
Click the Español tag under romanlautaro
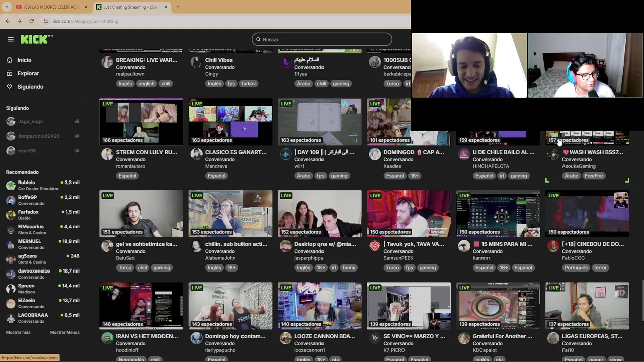[127, 176]
